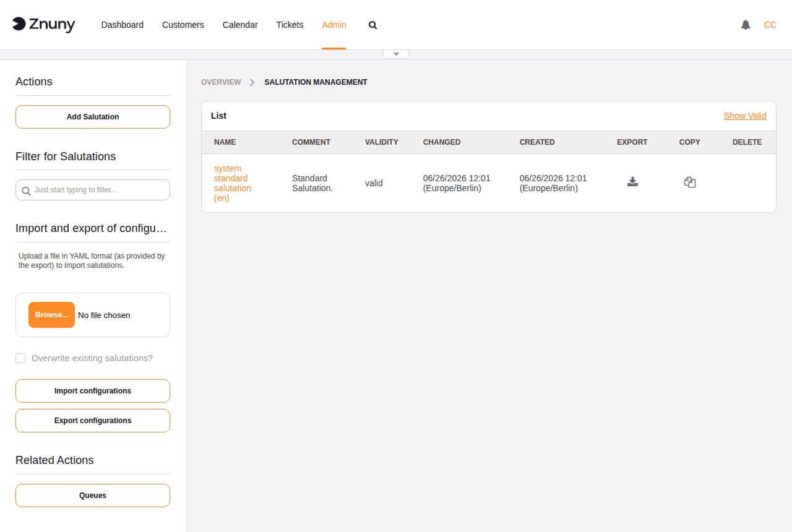Open the system standard salutation (en) entry
This screenshot has height=532, width=792.
233,183
